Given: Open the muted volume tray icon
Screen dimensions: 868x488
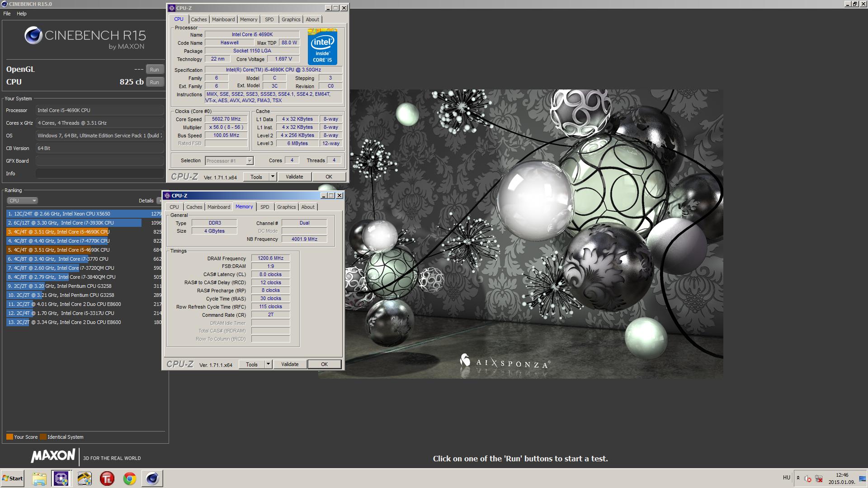Looking at the screenshot, I should coord(808,479).
